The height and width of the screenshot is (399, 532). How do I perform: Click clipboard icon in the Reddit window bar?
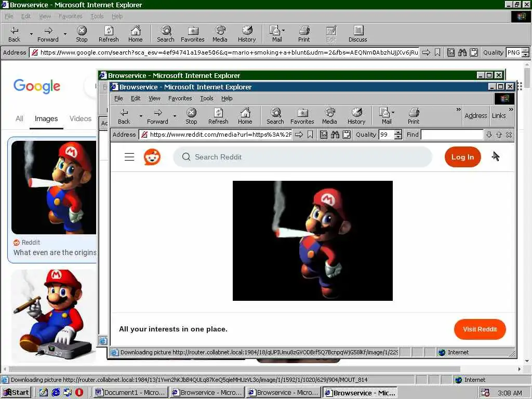(347, 135)
